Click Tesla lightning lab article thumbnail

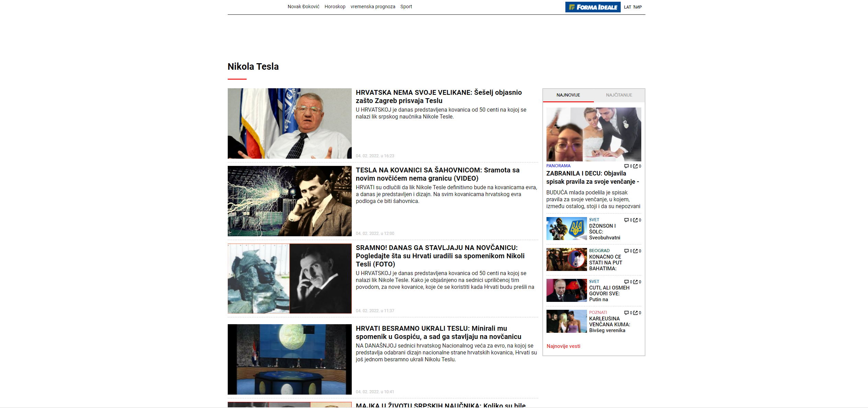click(290, 201)
